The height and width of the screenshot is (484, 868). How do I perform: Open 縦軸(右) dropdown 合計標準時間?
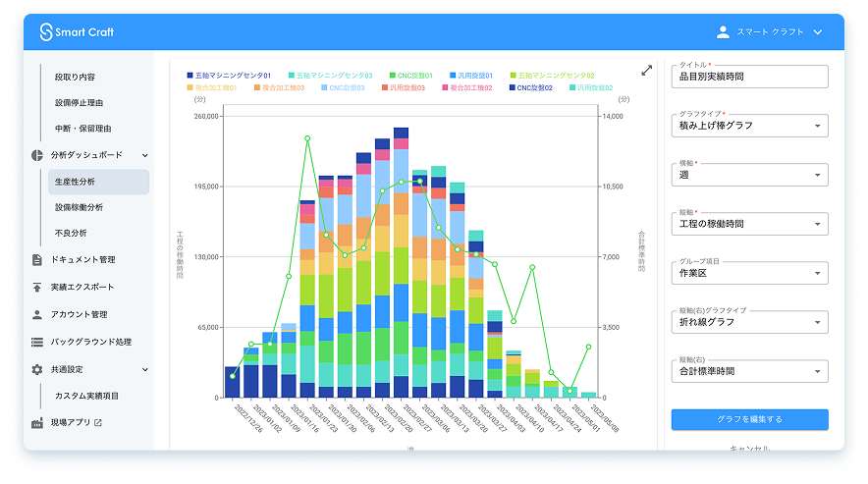click(749, 371)
